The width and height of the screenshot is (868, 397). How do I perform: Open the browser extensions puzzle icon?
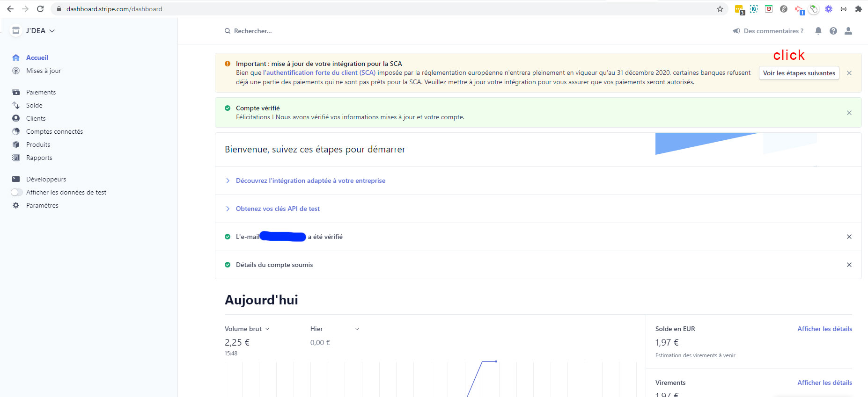[859, 9]
